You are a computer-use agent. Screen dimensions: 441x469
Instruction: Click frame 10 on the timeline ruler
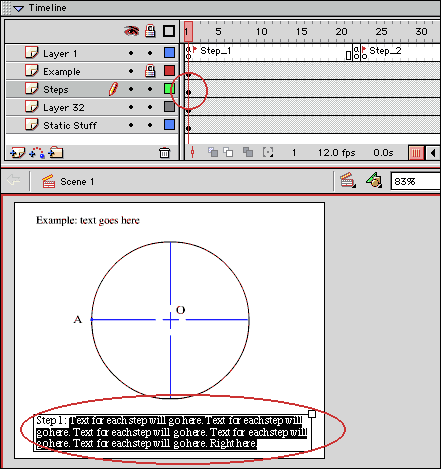(x=261, y=32)
